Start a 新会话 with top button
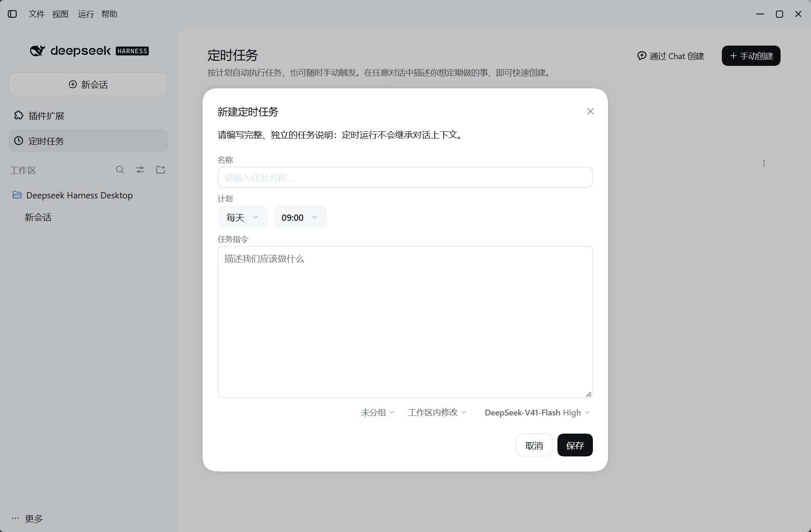This screenshot has width=811, height=532. [x=88, y=84]
